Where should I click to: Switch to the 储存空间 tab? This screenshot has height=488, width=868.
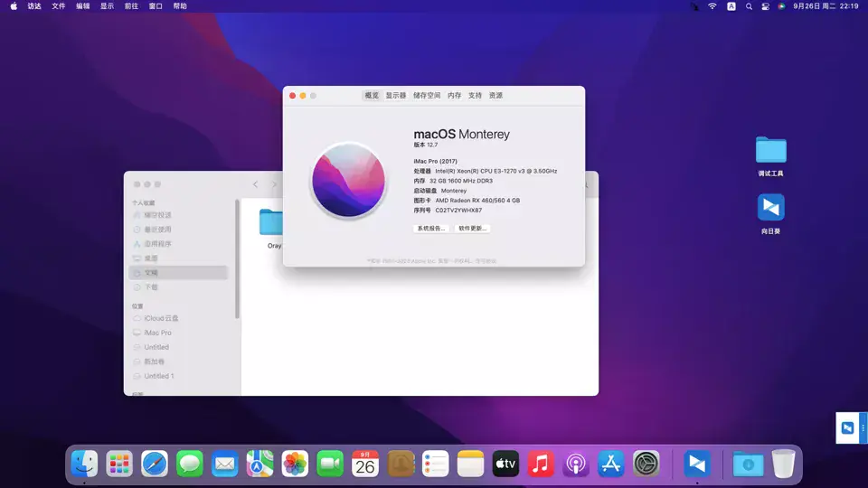[x=427, y=96]
